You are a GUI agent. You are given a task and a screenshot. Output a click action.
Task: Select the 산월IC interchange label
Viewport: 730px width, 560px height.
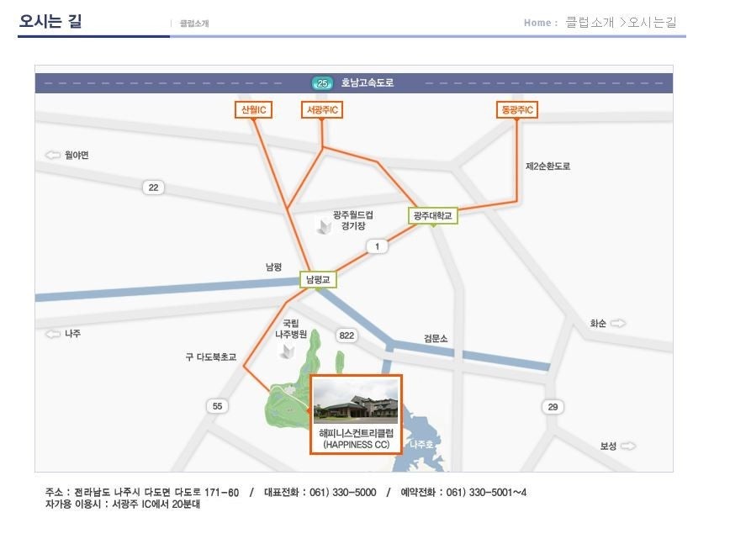tap(253, 110)
